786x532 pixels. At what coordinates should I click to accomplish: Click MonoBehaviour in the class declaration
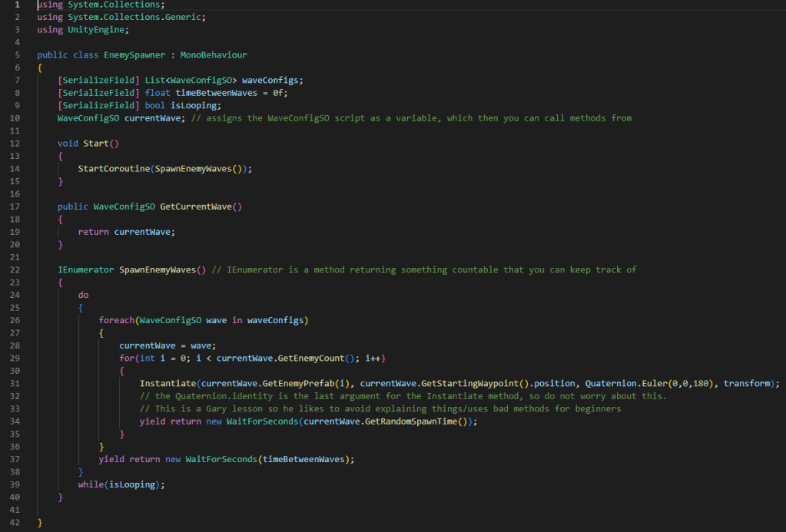214,55
